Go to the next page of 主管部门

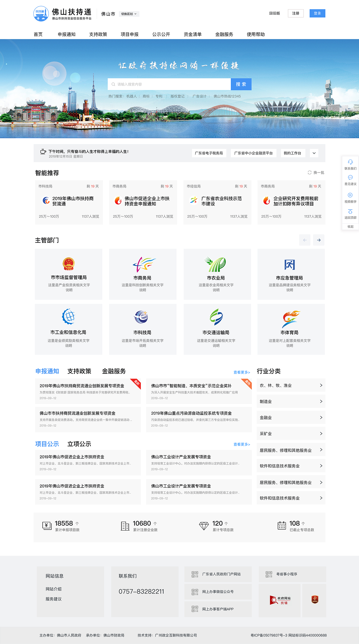pyautogui.click(x=319, y=240)
